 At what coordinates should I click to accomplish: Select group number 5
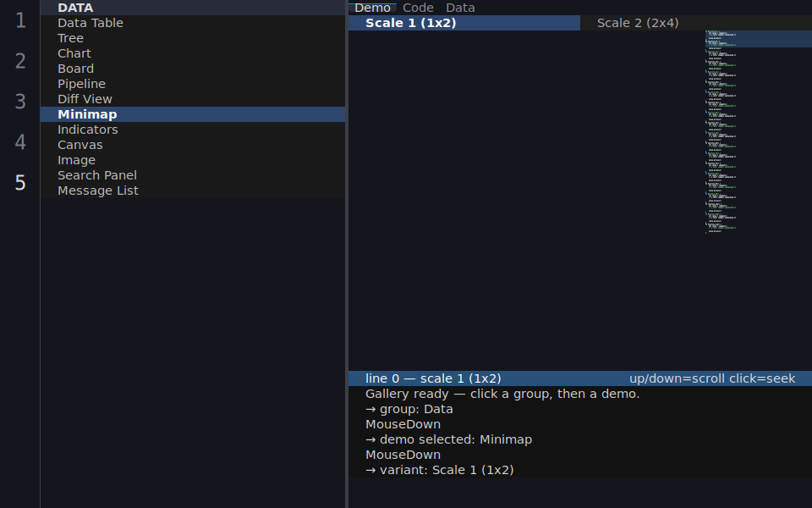20,183
